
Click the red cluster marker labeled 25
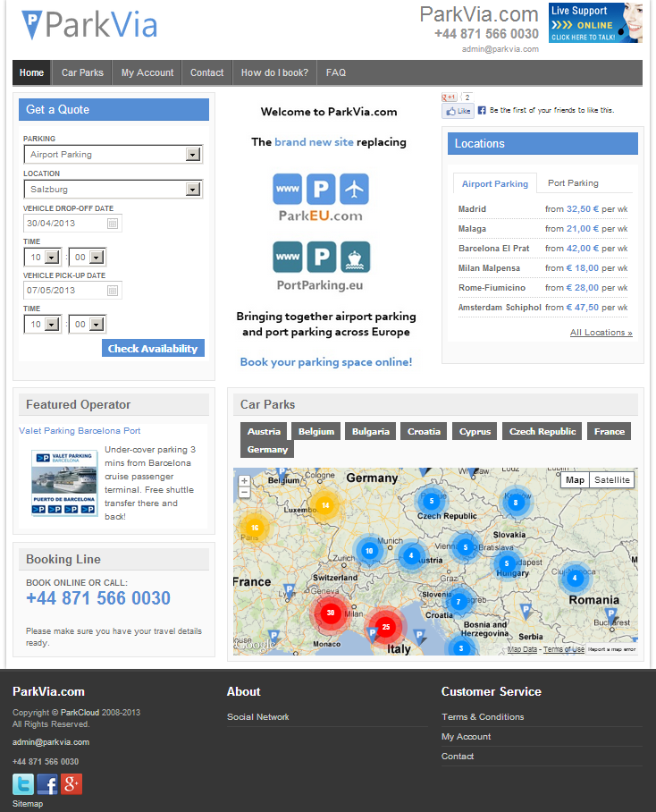tap(385, 627)
